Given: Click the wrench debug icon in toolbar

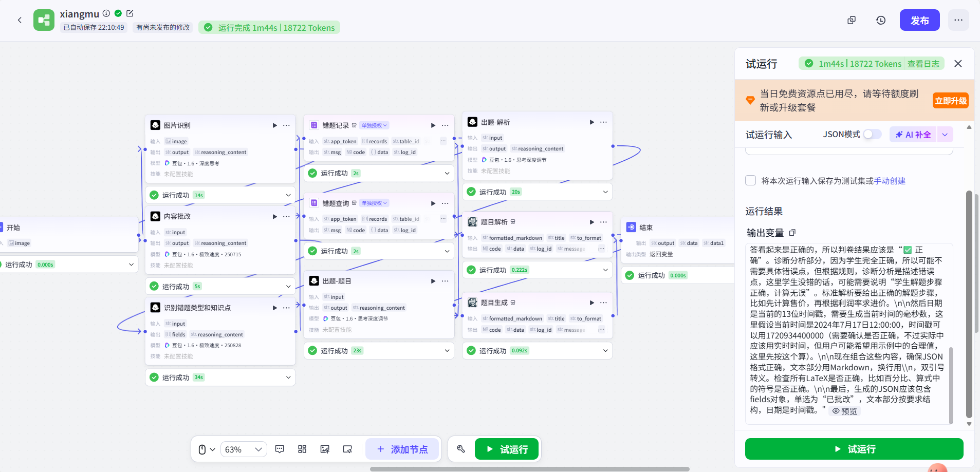Looking at the screenshot, I should [x=461, y=449].
